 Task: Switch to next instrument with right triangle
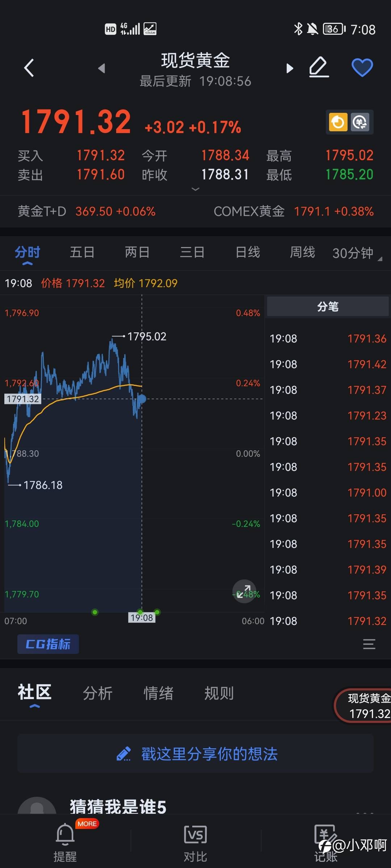(x=289, y=68)
